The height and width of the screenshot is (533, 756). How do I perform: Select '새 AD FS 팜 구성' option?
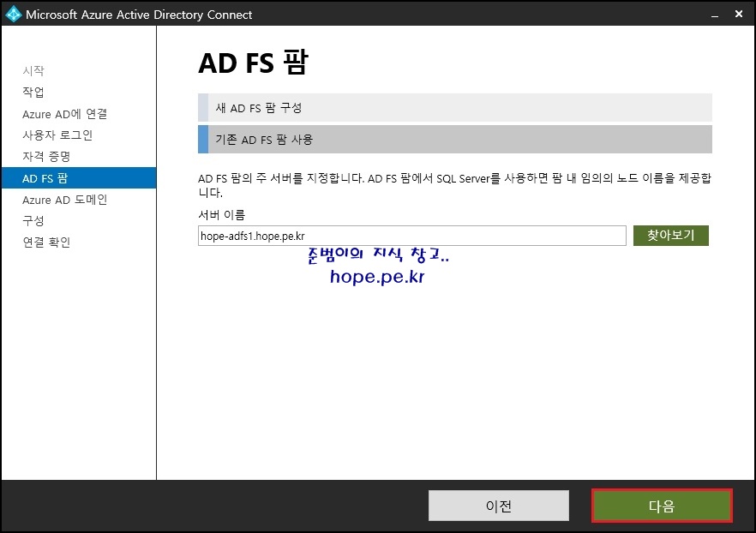coord(454,107)
